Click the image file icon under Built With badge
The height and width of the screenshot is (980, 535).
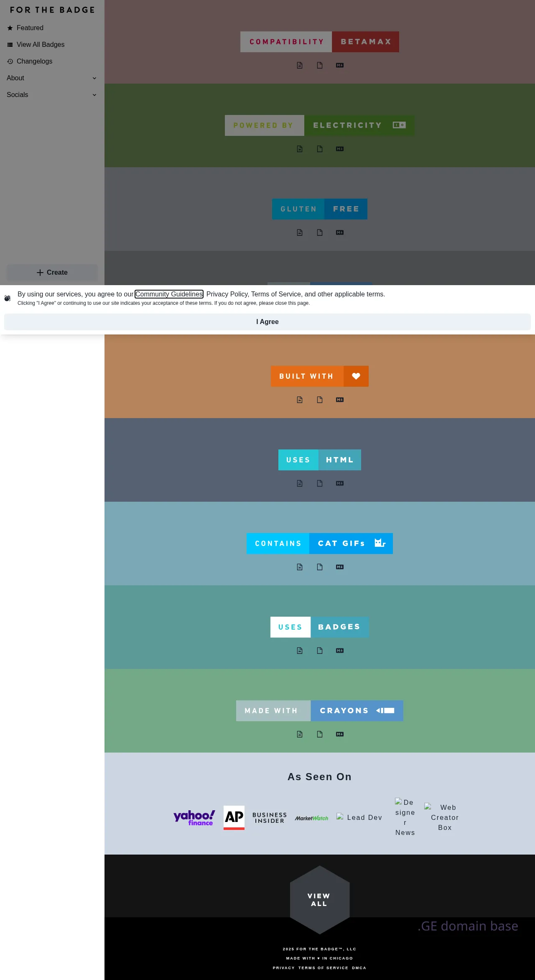300,400
